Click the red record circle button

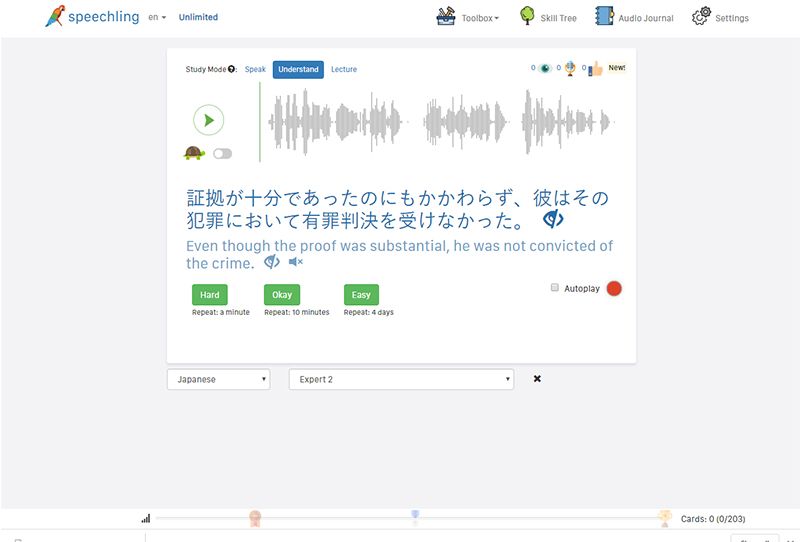(x=614, y=288)
